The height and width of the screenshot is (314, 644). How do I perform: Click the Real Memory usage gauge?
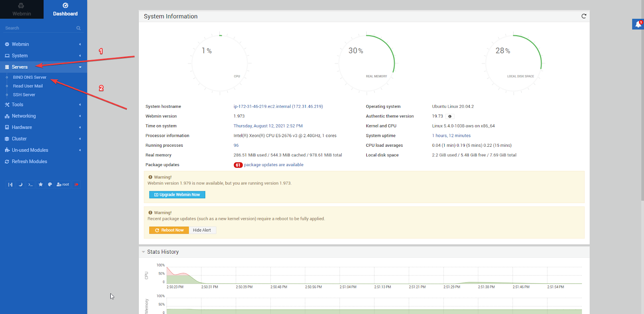click(367, 63)
